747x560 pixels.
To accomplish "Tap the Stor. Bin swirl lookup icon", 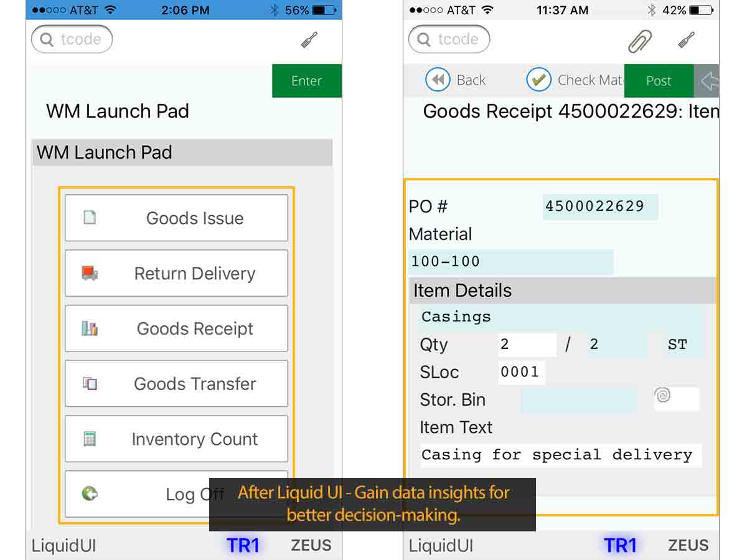I will point(663,396).
